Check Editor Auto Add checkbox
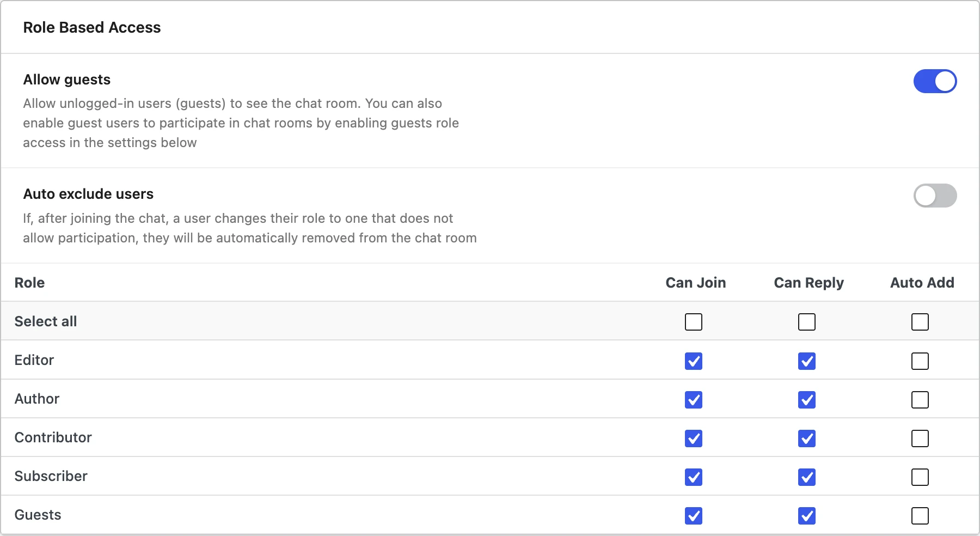The height and width of the screenshot is (536, 980). [920, 361]
